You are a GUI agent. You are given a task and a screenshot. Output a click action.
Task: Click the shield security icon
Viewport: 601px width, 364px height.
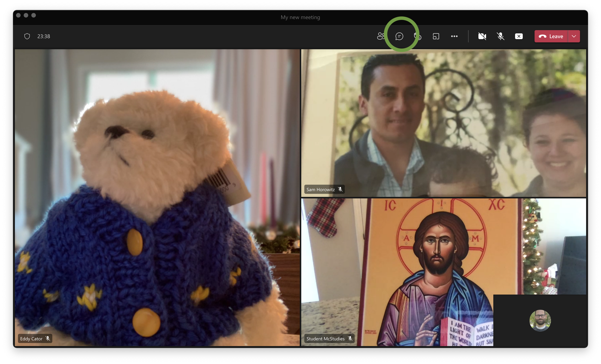click(x=27, y=36)
